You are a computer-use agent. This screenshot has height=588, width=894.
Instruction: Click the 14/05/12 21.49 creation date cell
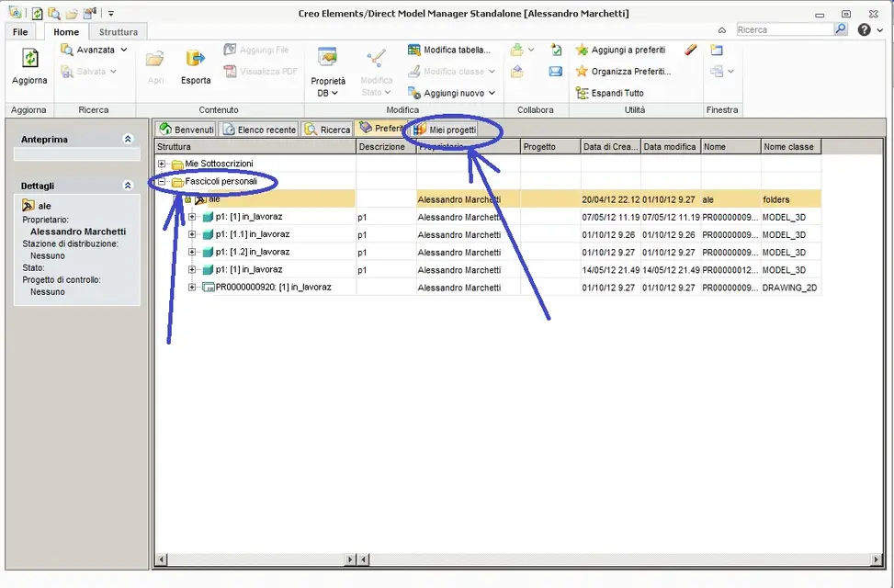(611, 270)
